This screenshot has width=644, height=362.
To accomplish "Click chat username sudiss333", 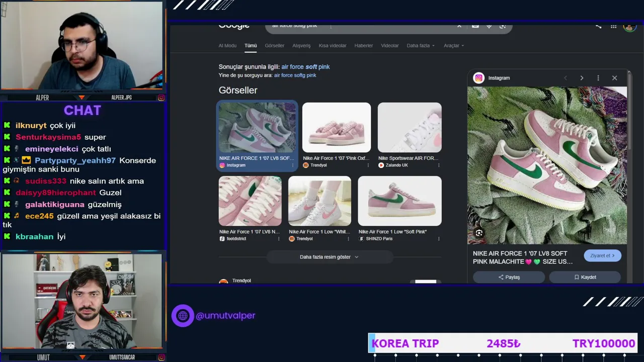I will (x=46, y=181).
